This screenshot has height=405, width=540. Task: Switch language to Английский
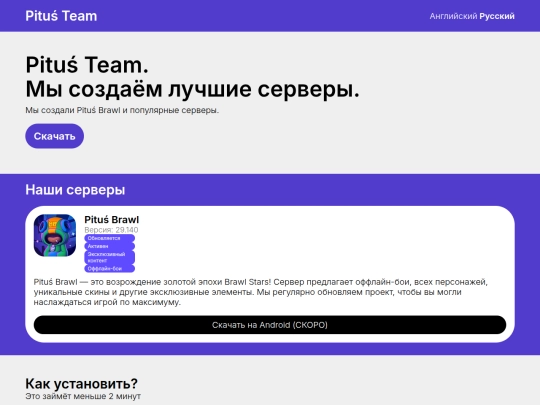point(453,16)
